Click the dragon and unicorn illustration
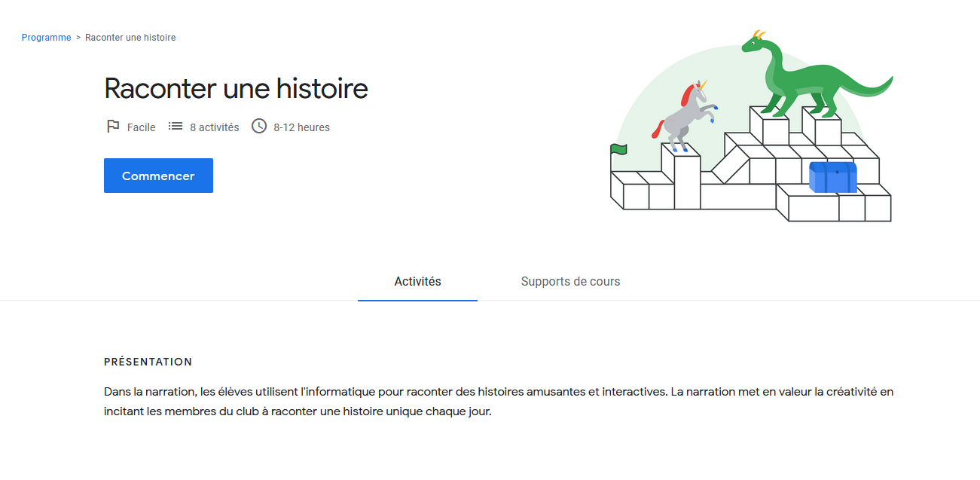 [x=751, y=126]
